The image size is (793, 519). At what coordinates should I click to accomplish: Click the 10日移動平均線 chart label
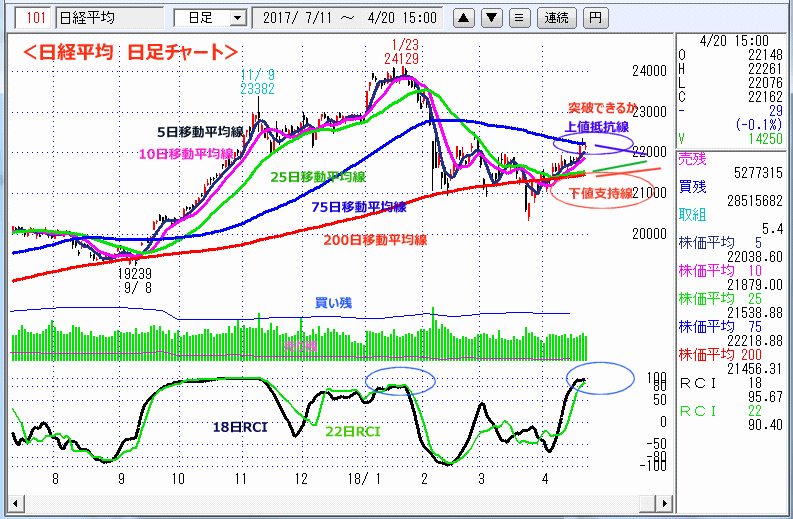(186, 154)
